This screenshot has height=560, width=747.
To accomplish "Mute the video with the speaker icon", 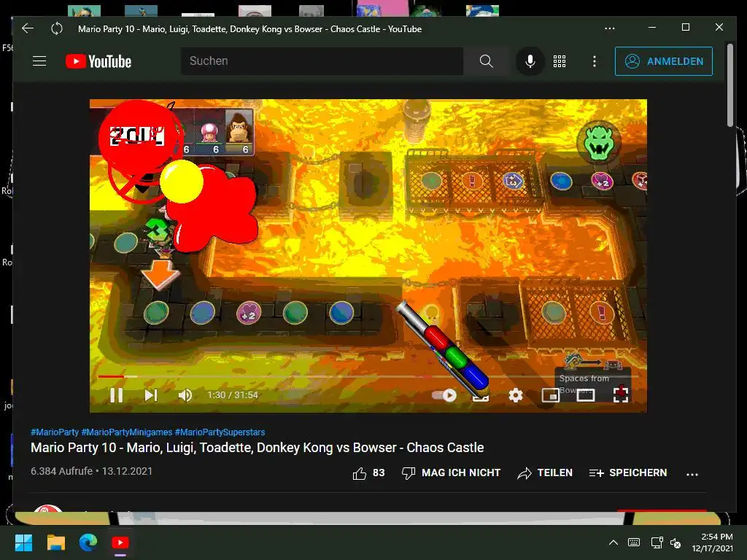I will click(x=185, y=395).
